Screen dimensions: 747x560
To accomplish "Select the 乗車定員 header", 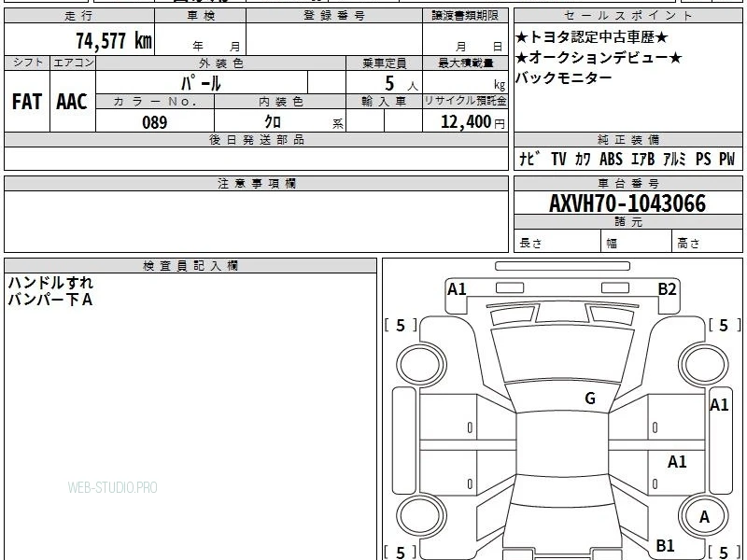I will coord(384,63).
